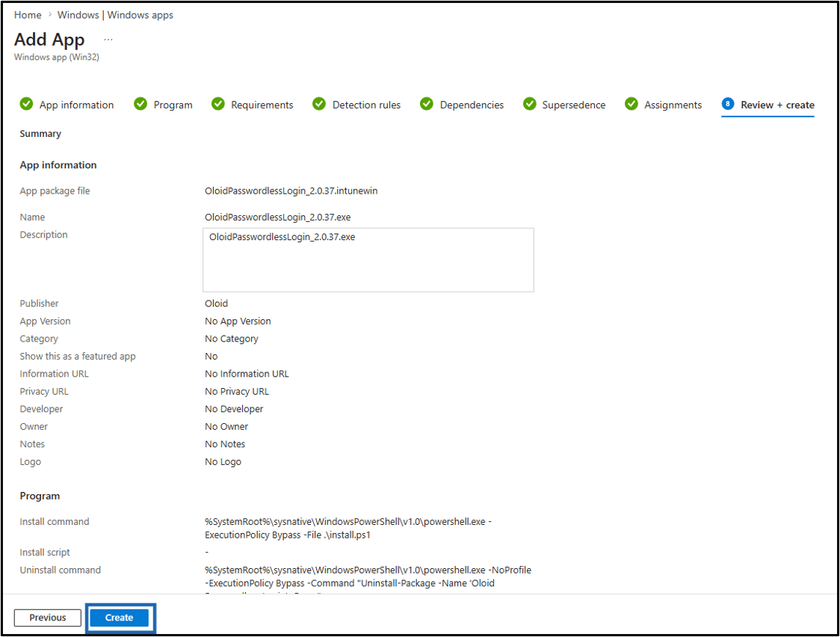840x637 pixels.
Task: Click the green checkmark beside Requirements step
Action: click(x=218, y=104)
